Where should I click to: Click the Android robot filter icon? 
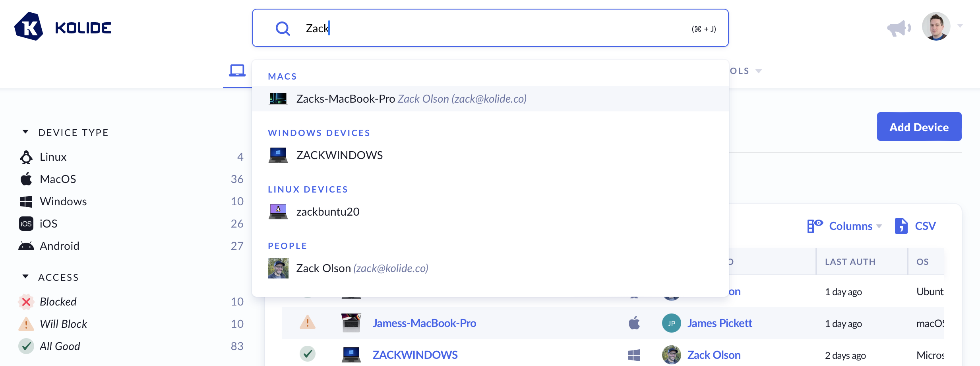pyautogui.click(x=26, y=246)
